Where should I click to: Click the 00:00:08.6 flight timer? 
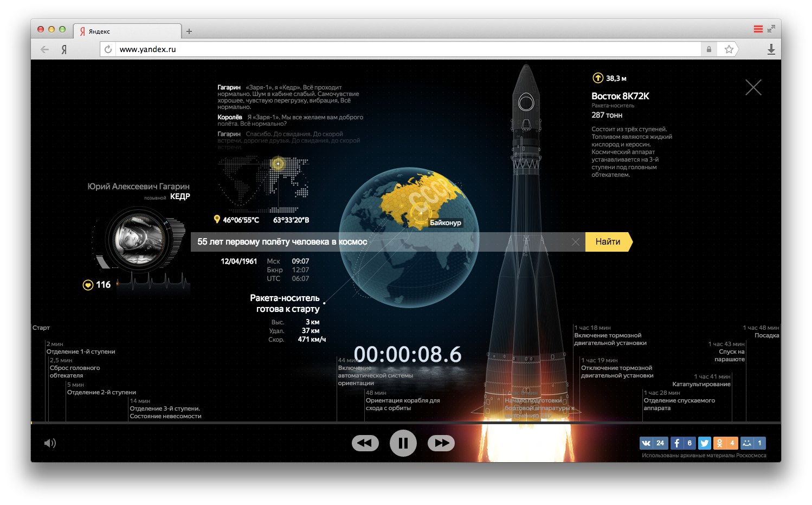click(408, 355)
